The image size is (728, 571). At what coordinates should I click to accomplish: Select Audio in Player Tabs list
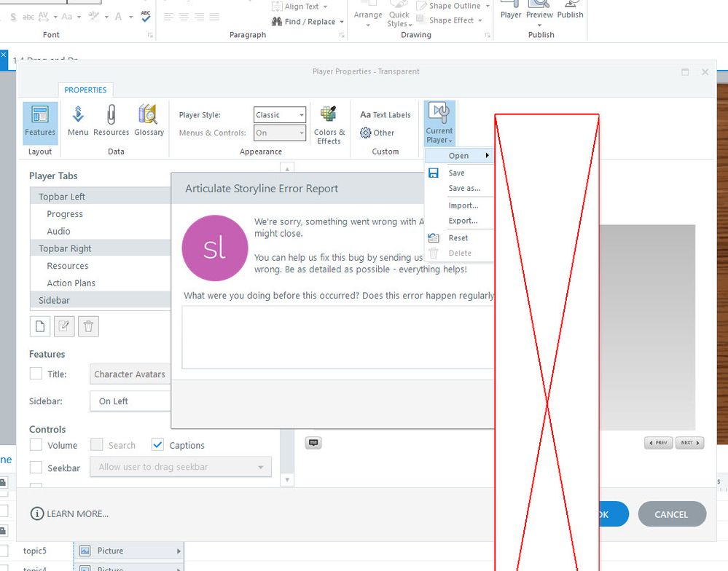(x=101, y=231)
